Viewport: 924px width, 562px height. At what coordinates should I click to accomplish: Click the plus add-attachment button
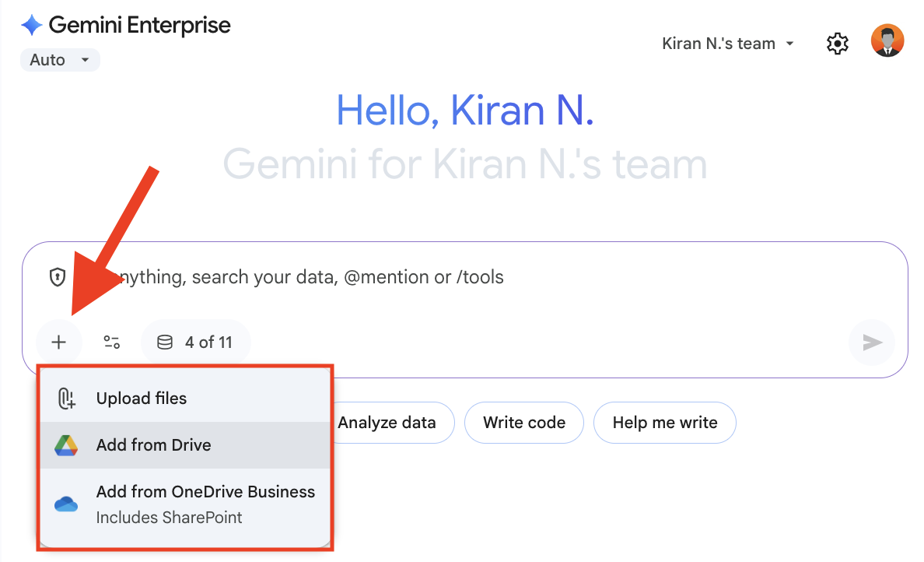pos(58,342)
